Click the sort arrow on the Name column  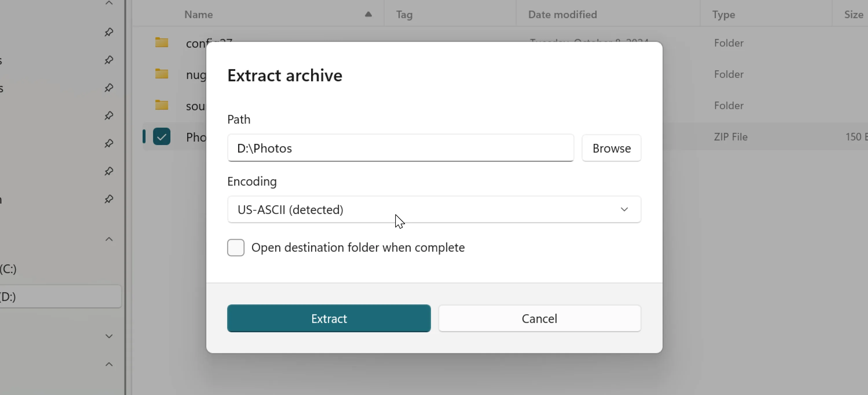[x=368, y=14]
